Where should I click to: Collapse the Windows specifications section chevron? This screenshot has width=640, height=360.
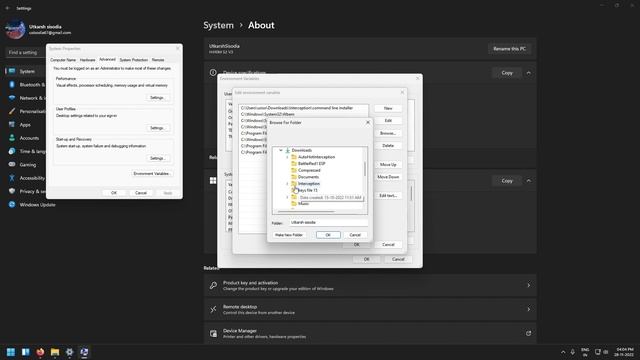[529, 180]
